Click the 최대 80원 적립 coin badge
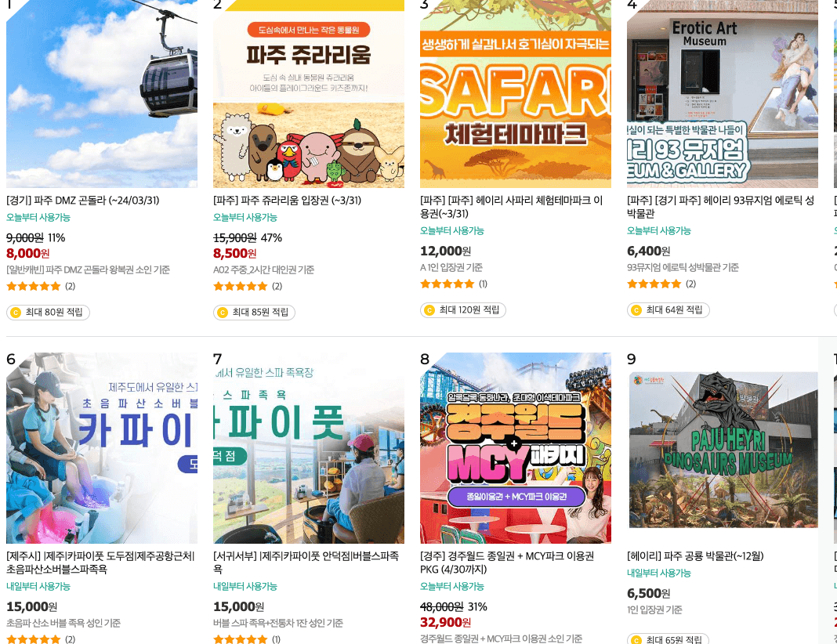The height and width of the screenshot is (644, 837). (x=48, y=312)
